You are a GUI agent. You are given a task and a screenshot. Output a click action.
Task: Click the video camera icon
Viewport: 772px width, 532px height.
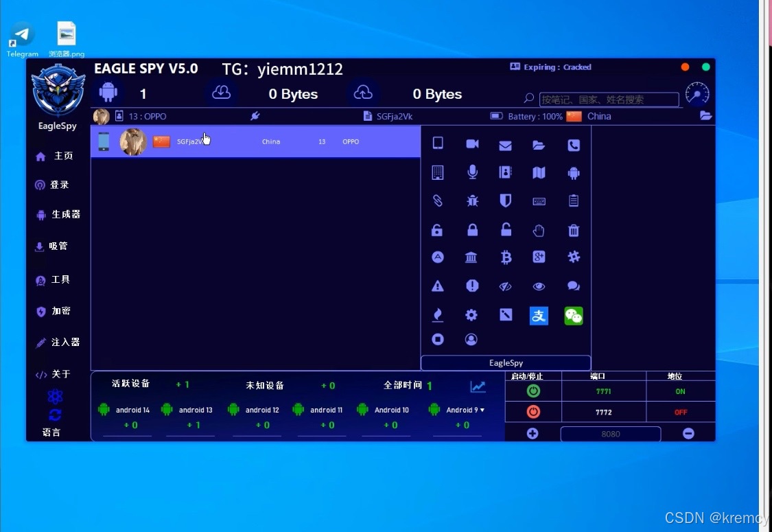coord(472,144)
